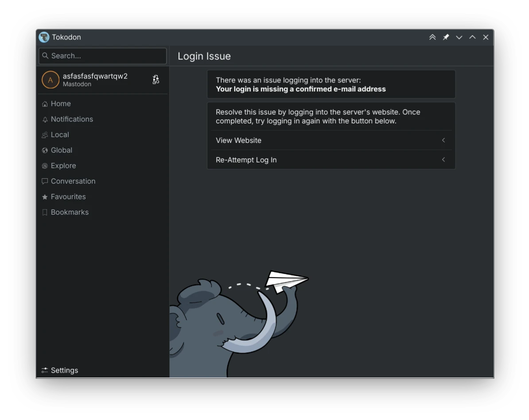
Task: Click the chevron arrow on View Website row
Action: [x=443, y=140]
